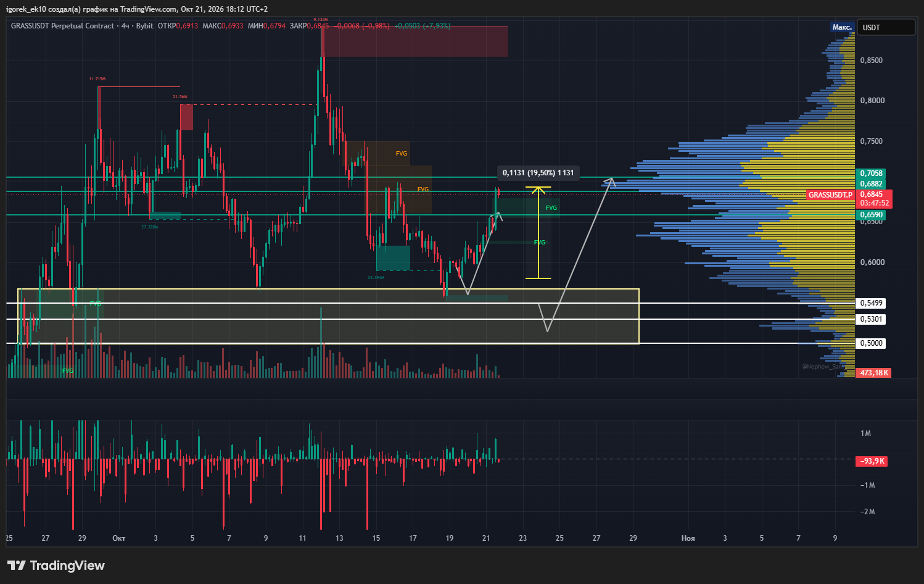This screenshot has width=924, height=584.
Task: Click the ОТКР open value 0,6913
Action: (x=187, y=26)
